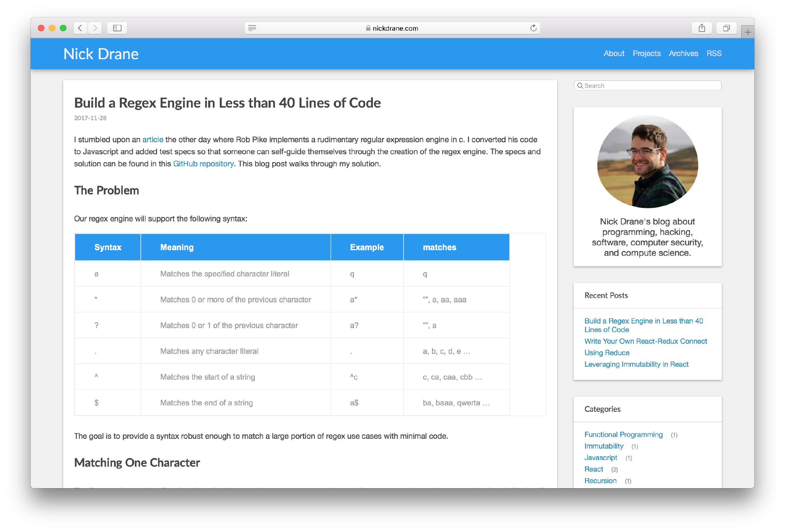Add a new tab with plus icon
Viewport: 785px width, 532px height.
click(748, 32)
